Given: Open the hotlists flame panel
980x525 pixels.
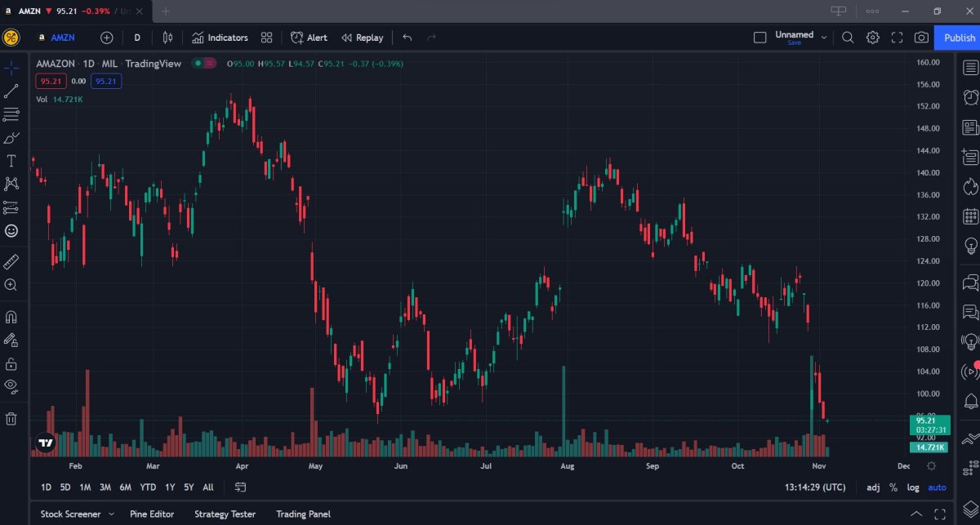Looking at the screenshot, I should 970,186.
